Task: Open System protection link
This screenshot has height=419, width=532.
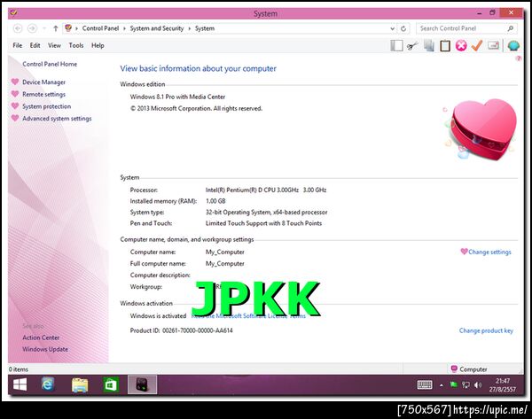Action: [46, 106]
